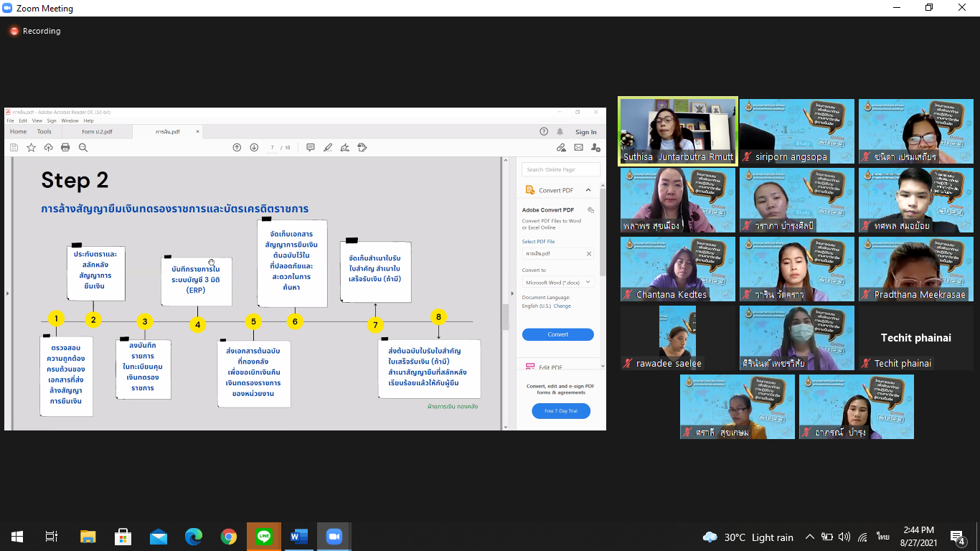
Task: Open the Microsoft Word format dropdown
Action: 558,283
